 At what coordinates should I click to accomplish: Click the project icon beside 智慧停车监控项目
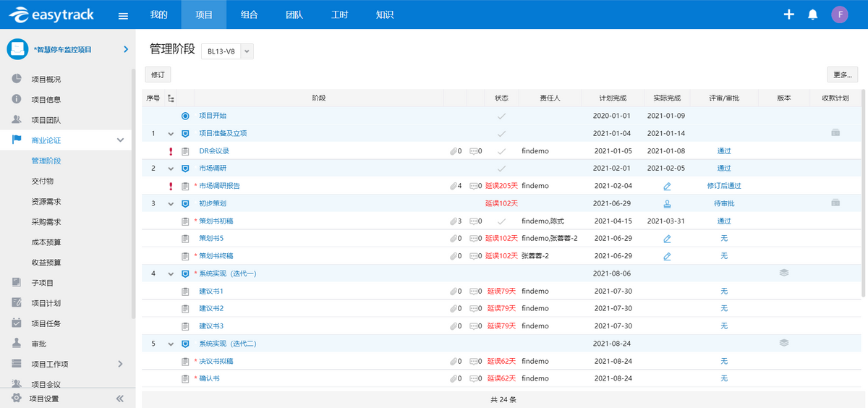click(17, 49)
